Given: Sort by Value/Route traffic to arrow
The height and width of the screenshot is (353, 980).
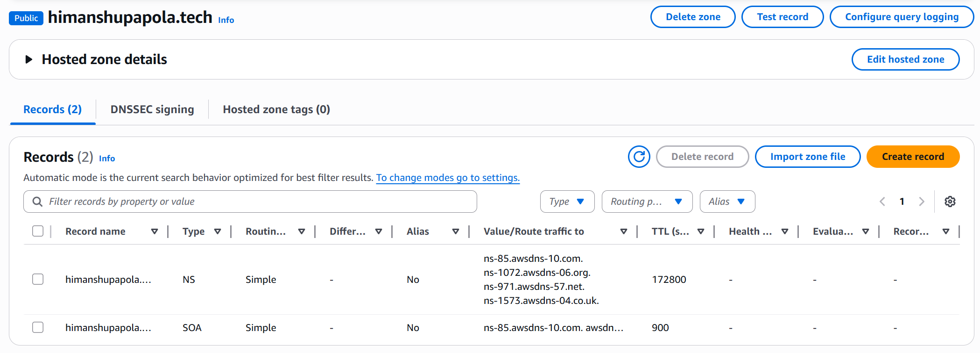Looking at the screenshot, I should click(623, 231).
